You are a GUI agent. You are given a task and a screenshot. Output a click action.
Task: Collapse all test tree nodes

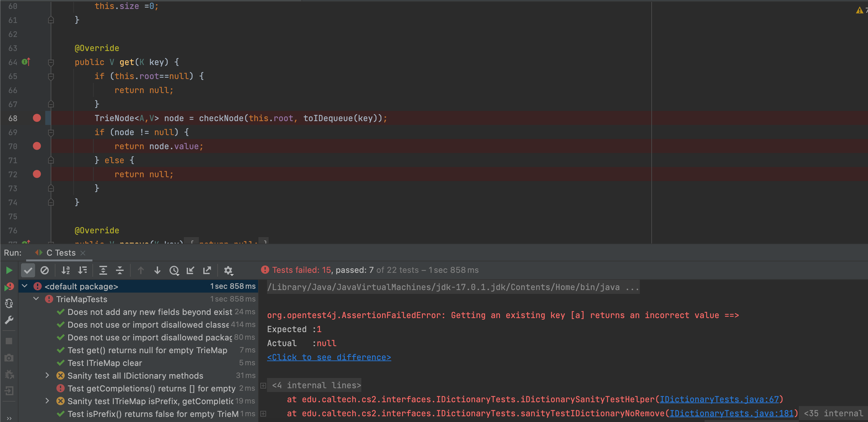(x=119, y=270)
